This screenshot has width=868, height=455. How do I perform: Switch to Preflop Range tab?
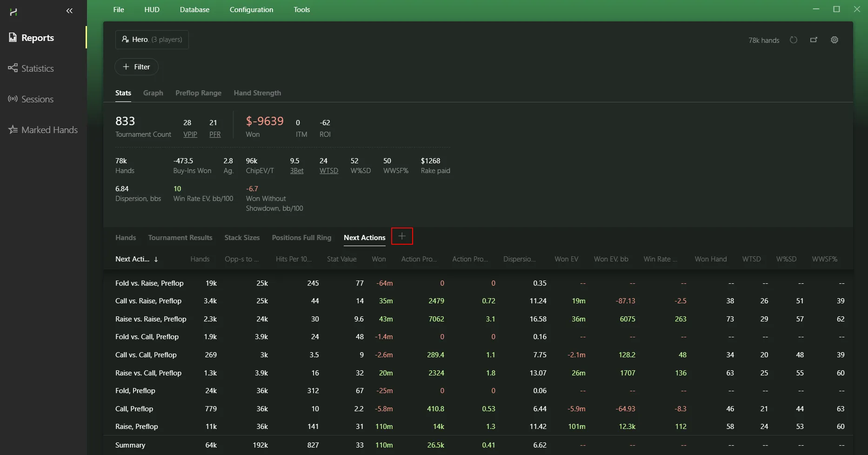click(x=198, y=93)
